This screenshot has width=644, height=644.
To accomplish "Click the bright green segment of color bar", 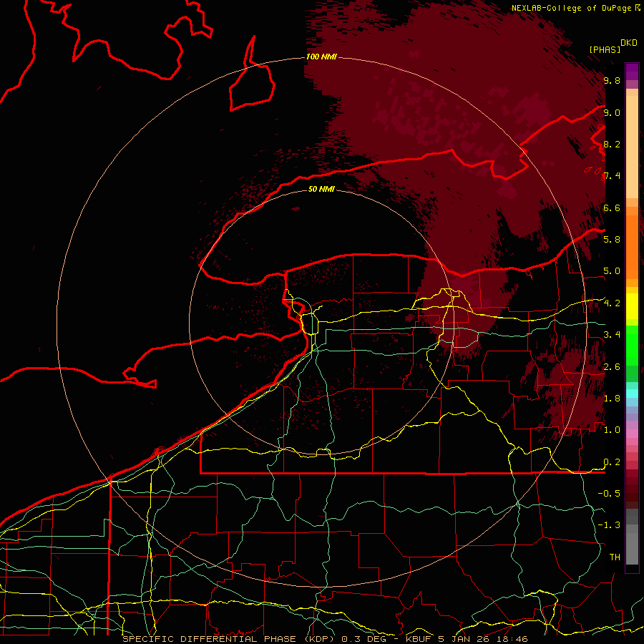I will tap(632, 345).
